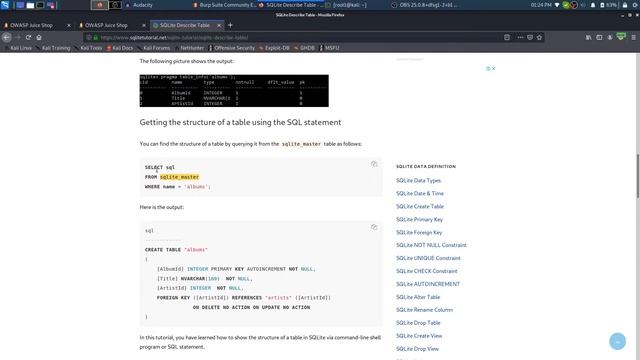Click the pragma table_info output image
The image size is (640, 360).
point(234,91)
